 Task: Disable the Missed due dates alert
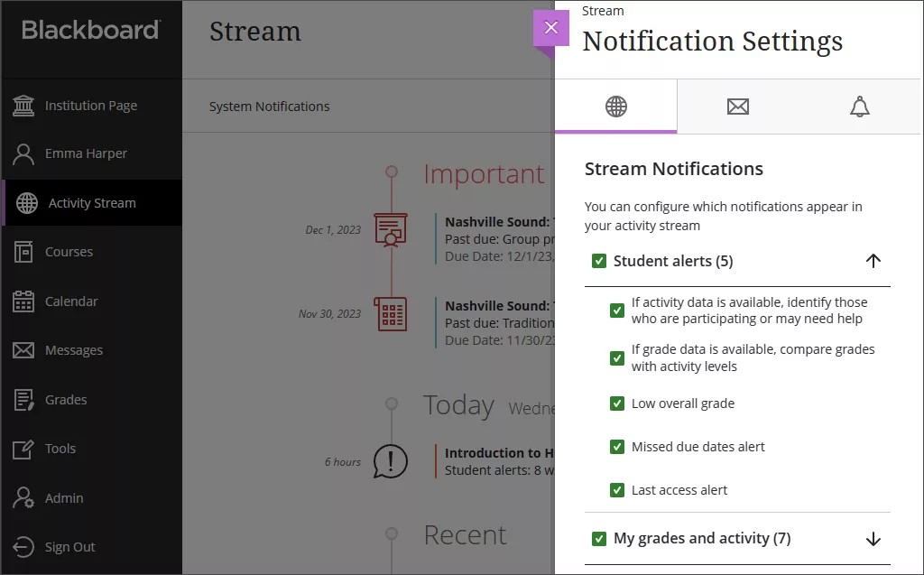click(x=617, y=446)
